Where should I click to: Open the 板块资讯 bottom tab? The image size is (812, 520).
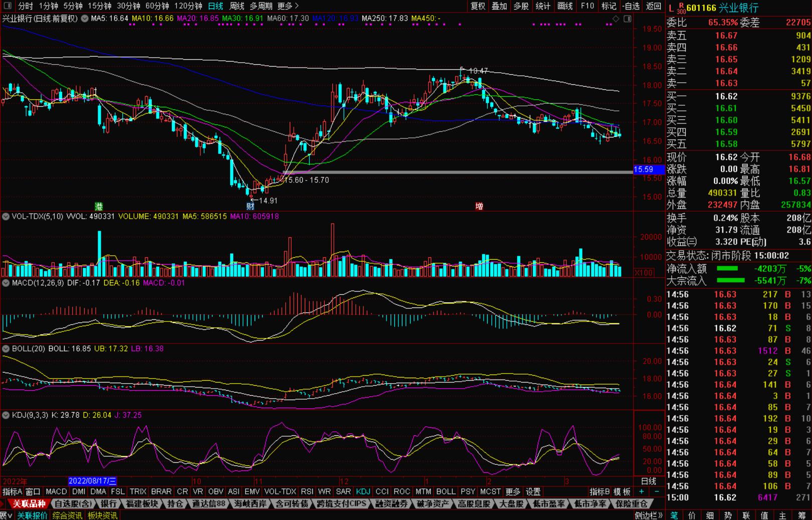click(102, 515)
